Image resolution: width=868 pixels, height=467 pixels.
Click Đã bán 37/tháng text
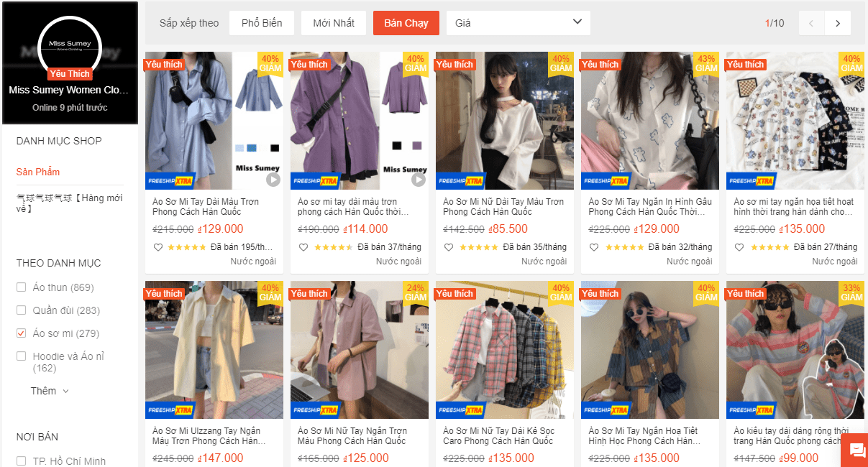click(389, 247)
